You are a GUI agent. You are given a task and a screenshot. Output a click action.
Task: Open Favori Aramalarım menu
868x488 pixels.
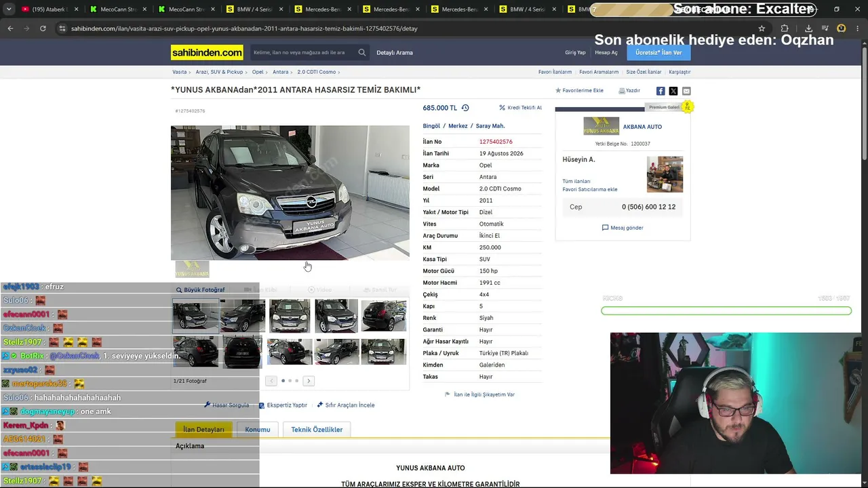point(599,72)
